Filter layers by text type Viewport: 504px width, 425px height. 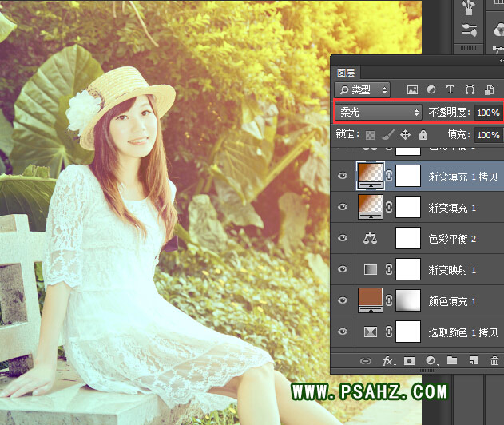pos(450,89)
